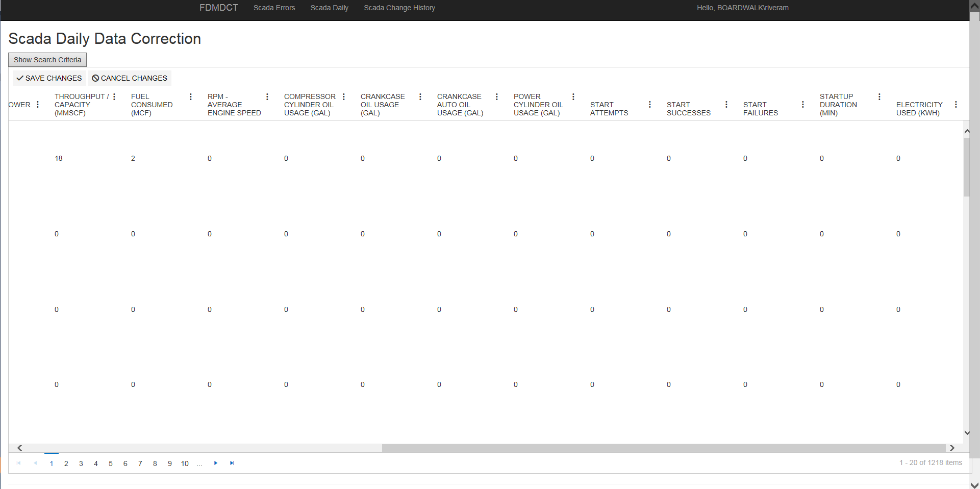This screenshot has width=980, height=489.
Task: Click Hello BOARDWALK\riveram user text
Action: (743, 8)
